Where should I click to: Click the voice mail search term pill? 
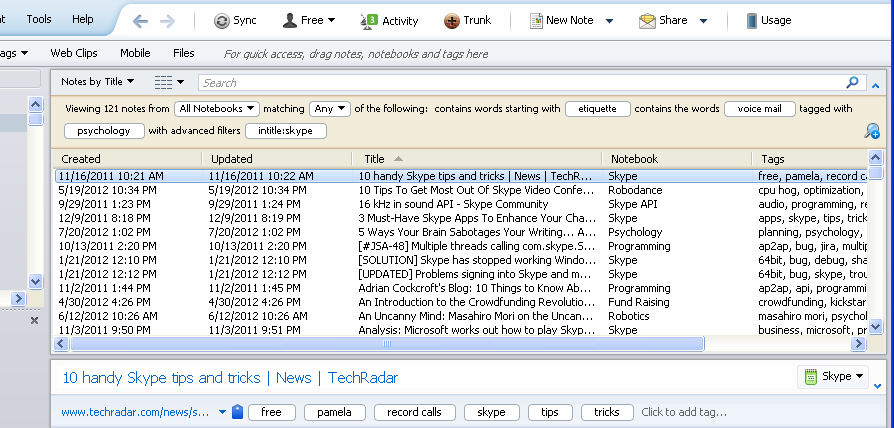(760, 108)
